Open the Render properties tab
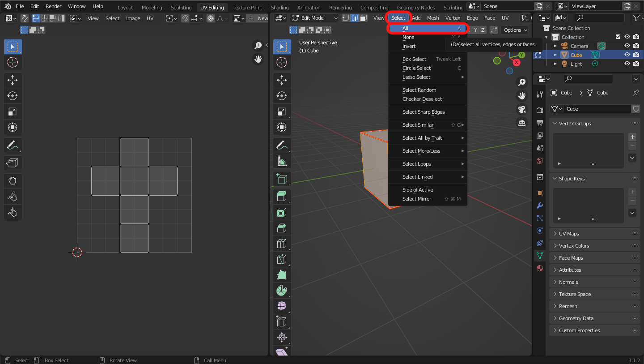The image size is (644, 364). coord(540,111)
